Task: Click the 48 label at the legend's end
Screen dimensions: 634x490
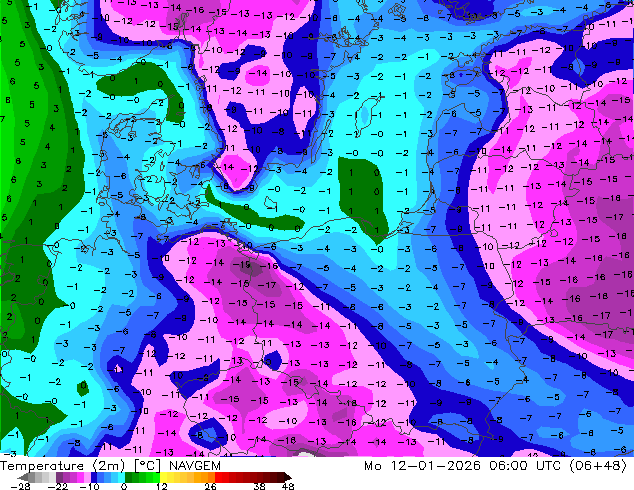Action: (x=288, y=486)
